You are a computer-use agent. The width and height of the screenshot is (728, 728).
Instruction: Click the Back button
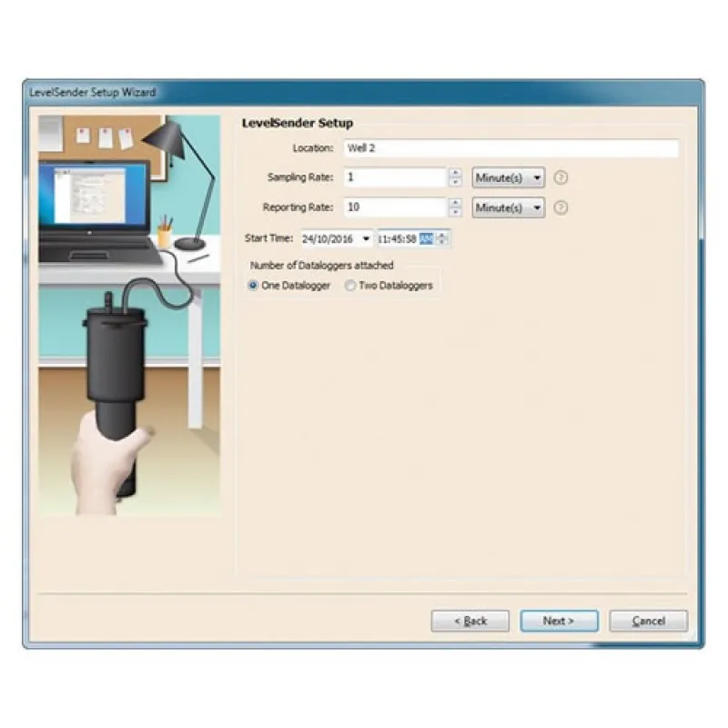pyautogui.click(x=470, y=621)
